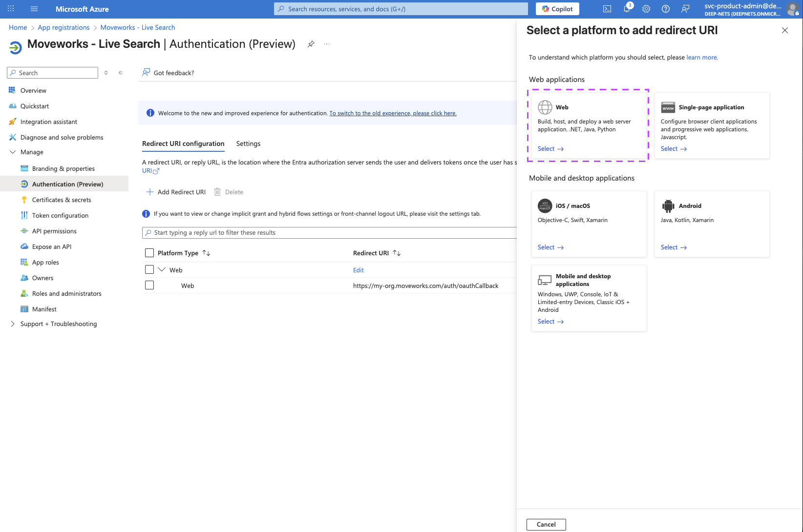
Task: Focus the top resource search box
Action: pos(401,9)
